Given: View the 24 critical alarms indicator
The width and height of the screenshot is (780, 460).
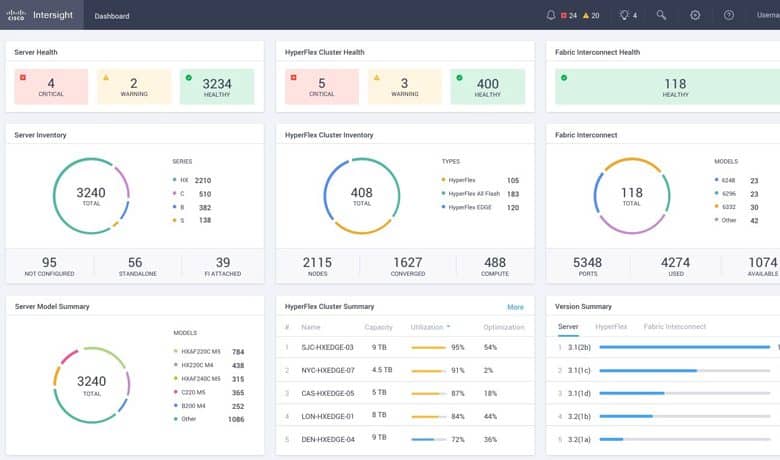Looking at the screenshot, I should point(569,15).
